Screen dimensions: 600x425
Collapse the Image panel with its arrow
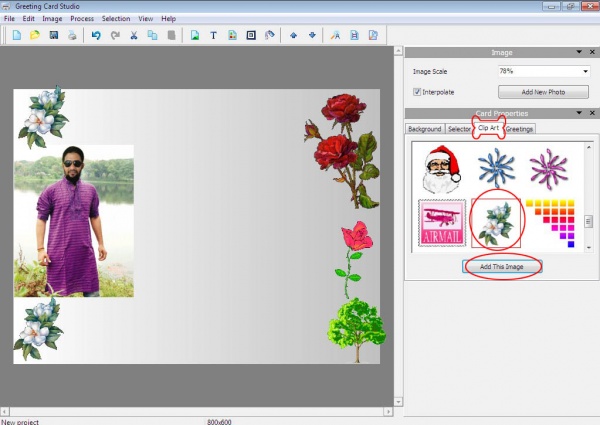(x=579, y=52)
